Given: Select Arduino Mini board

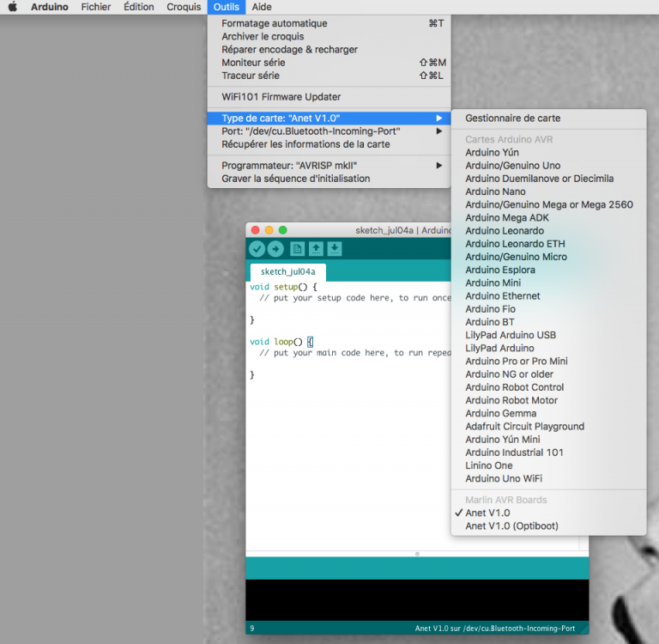Looking at the screenshot, I should tap(548, 283).
